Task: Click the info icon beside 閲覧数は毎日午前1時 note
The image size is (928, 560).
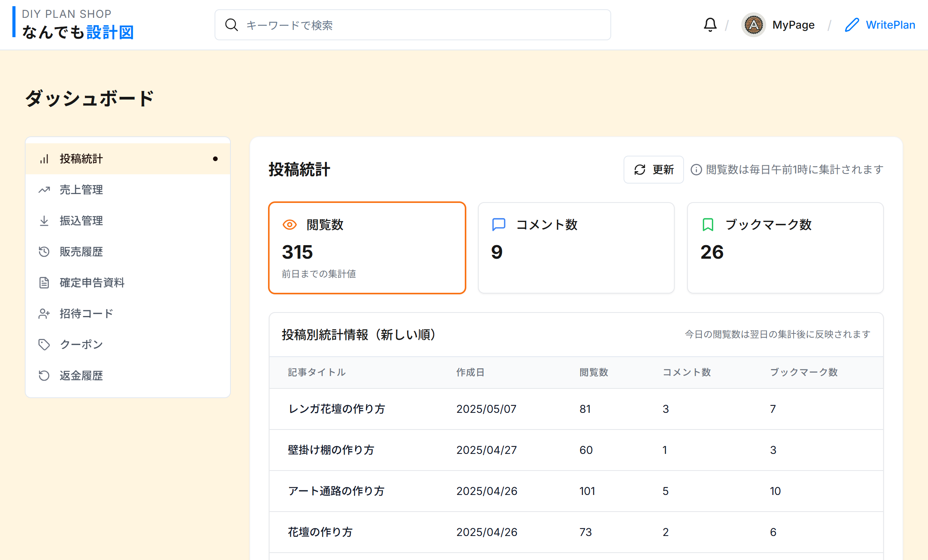Action: (696, 170)
